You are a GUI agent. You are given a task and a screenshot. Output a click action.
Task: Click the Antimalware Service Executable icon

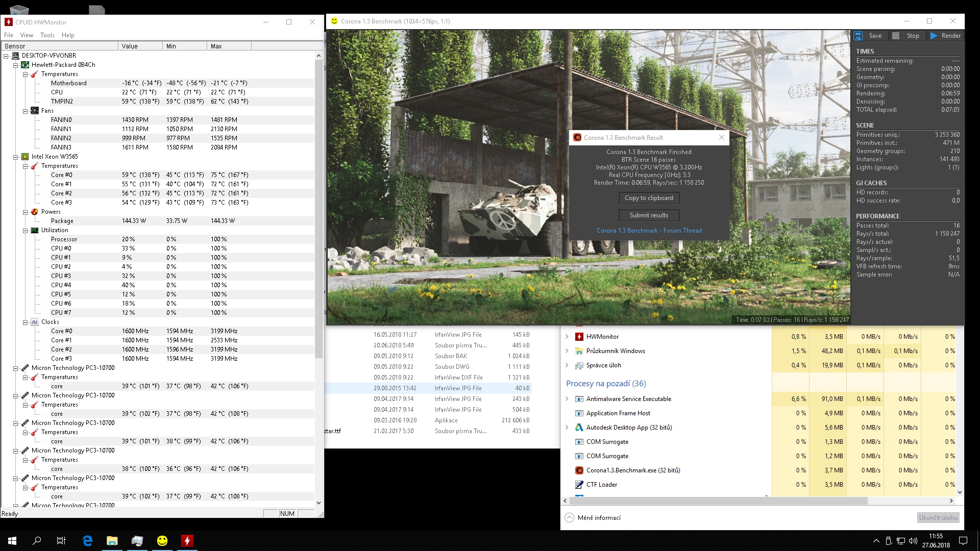click(x=579, y=399)
